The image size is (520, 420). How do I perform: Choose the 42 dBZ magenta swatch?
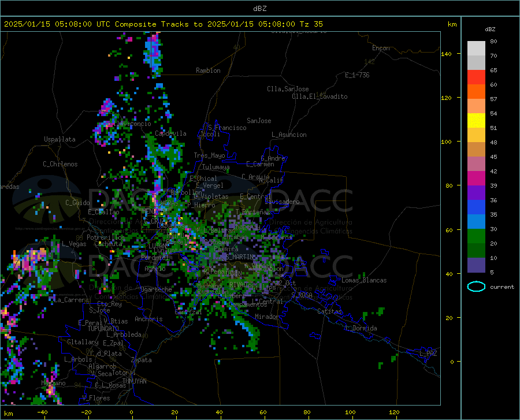tap(476, 179)
